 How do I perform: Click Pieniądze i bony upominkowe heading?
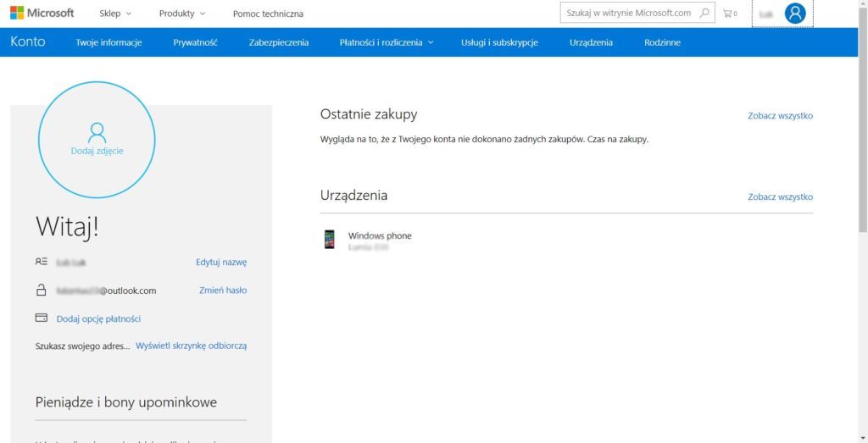(x=126, y=402)
